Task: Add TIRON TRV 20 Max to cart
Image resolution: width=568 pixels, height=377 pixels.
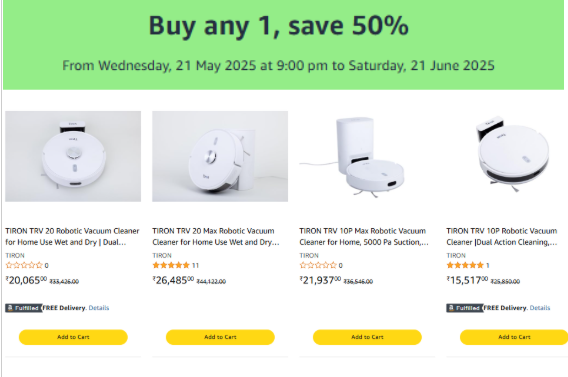Action: pyautogui.click(x=220, y=337)
